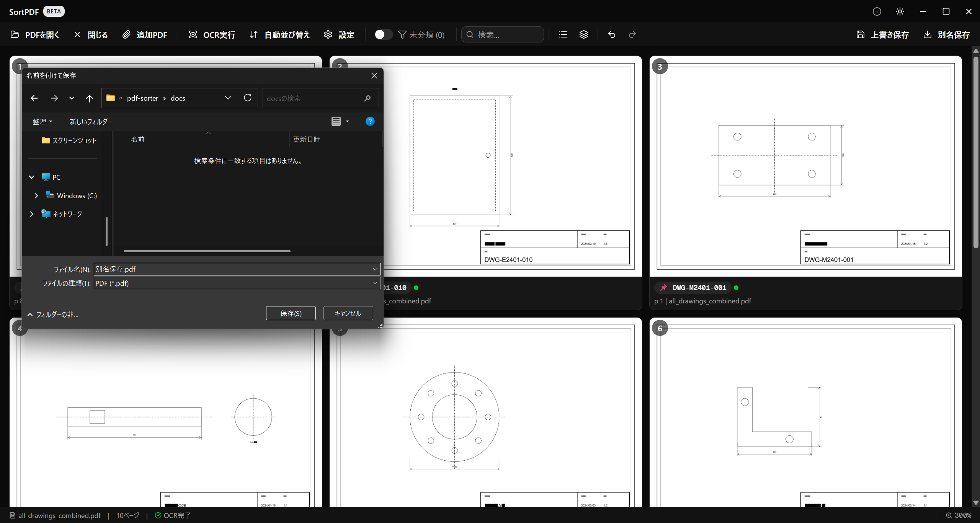
Task: Click the OCR実行 scan icon
Action: pos(193,35)
